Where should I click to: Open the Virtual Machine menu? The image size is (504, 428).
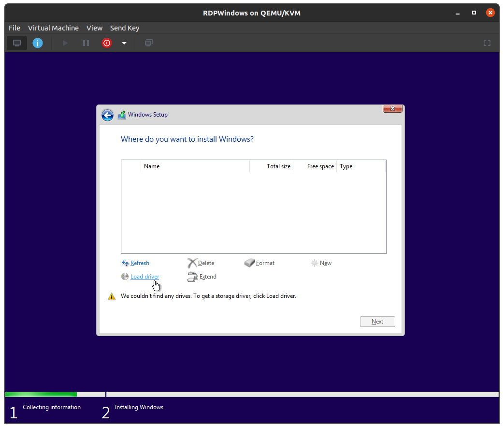[x=53, y=28]
